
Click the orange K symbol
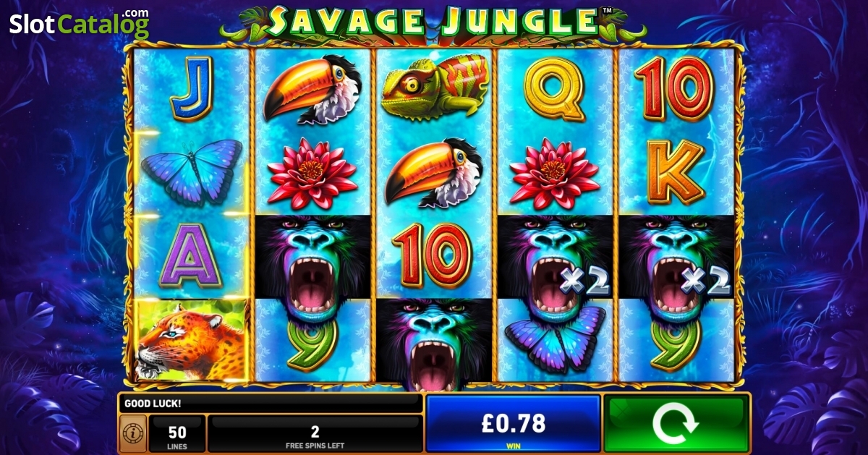[x=676, y=172]
